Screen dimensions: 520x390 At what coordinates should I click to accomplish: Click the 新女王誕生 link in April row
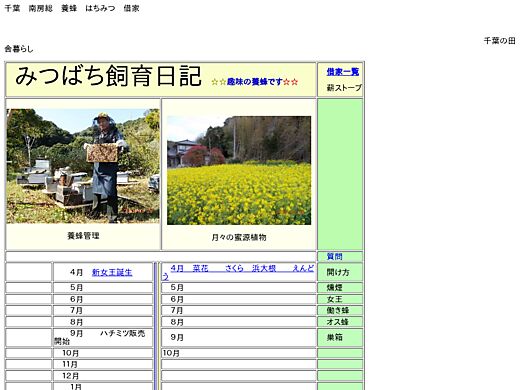coord(112,272)
